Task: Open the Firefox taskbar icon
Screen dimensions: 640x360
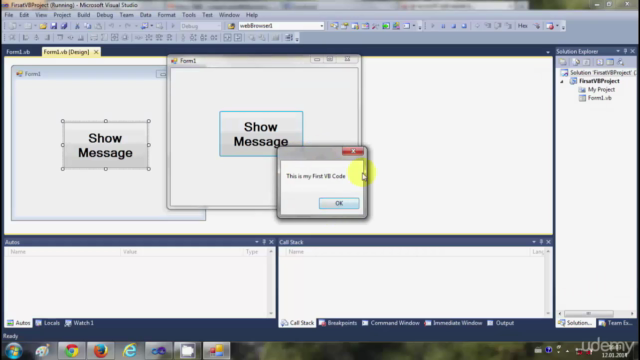Action: pyautogui.click(x=100, y=351)
